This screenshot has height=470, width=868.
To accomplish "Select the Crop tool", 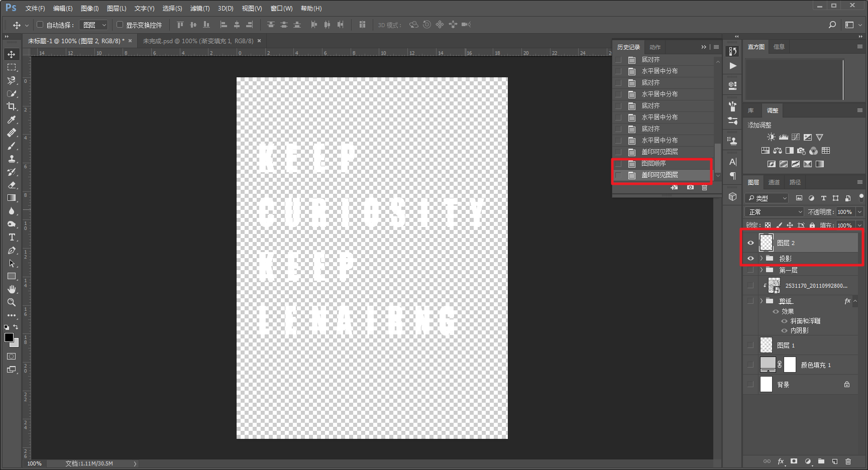I will pos(12,106).
